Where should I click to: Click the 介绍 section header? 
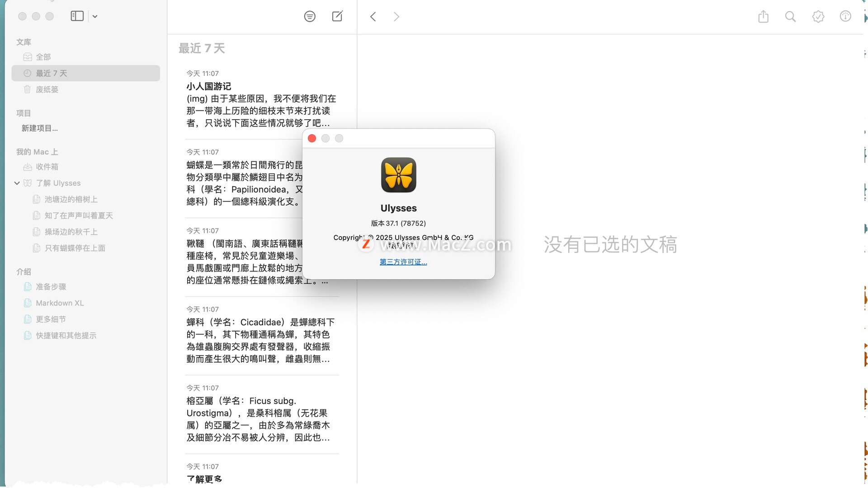coord(24,272)
